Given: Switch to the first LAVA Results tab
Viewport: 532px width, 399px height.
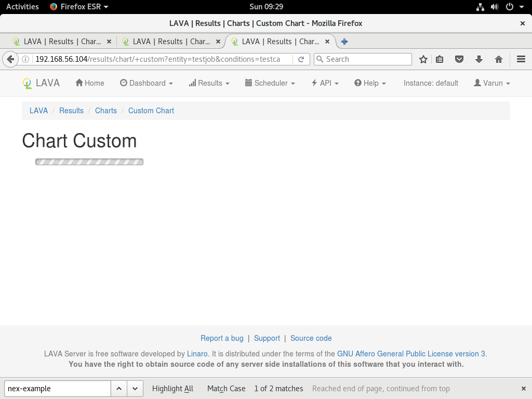Looking at the screenshot, I should tap(57, 42).
